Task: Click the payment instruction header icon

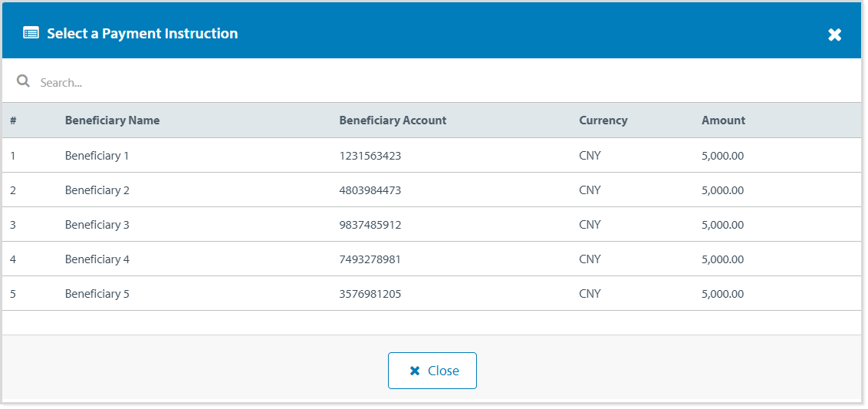Action: pos(31,33)
